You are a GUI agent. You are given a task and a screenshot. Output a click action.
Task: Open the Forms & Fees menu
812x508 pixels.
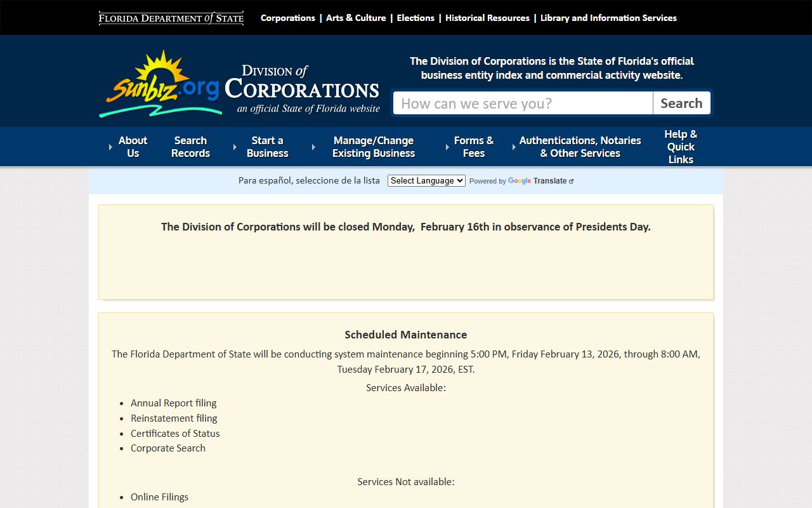(x=474, y=147)
